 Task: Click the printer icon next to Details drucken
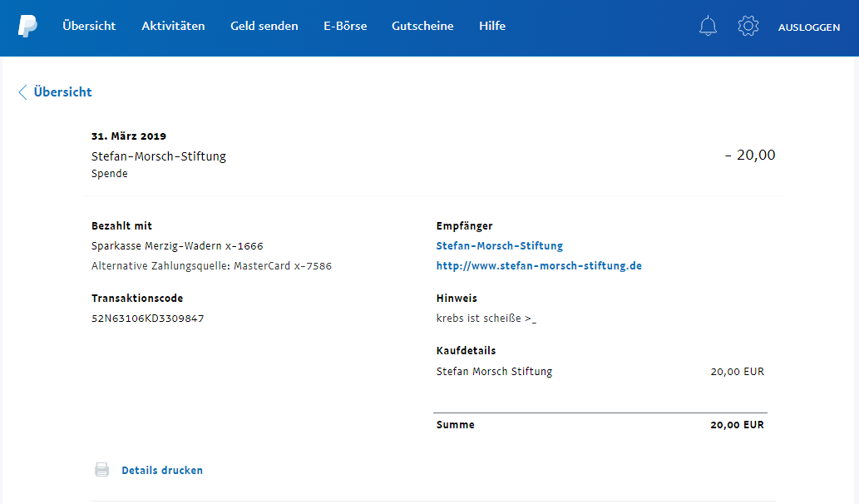pyautogui.click(x=102, y=470)
